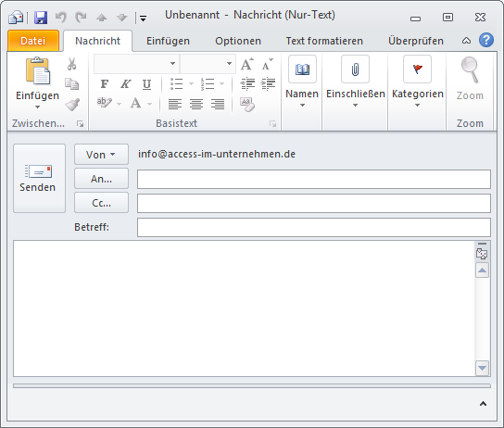Click the Grow Font icon
The width and height of the screenshot is (504, 428).
tap(246, 64)
